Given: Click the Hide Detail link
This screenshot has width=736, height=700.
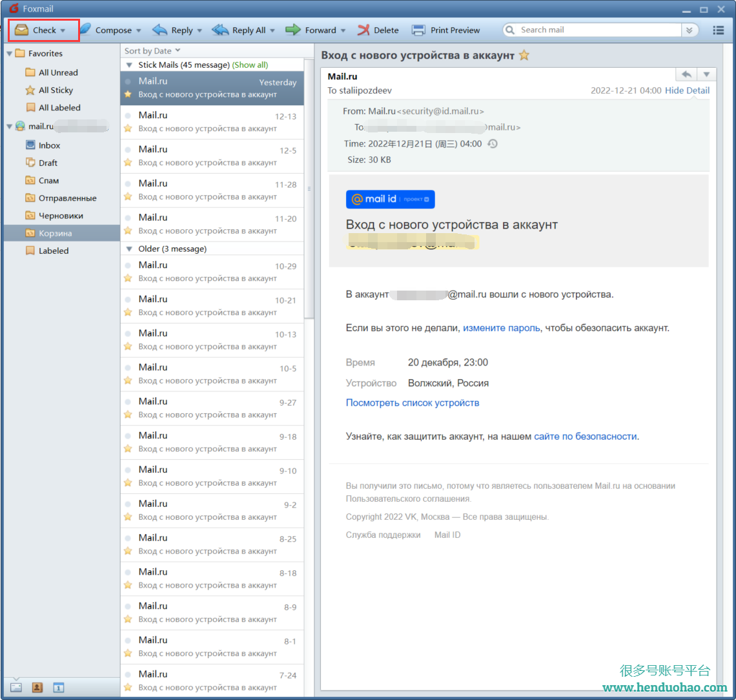Looking at the screenshot, I should [x=687, y=90].
